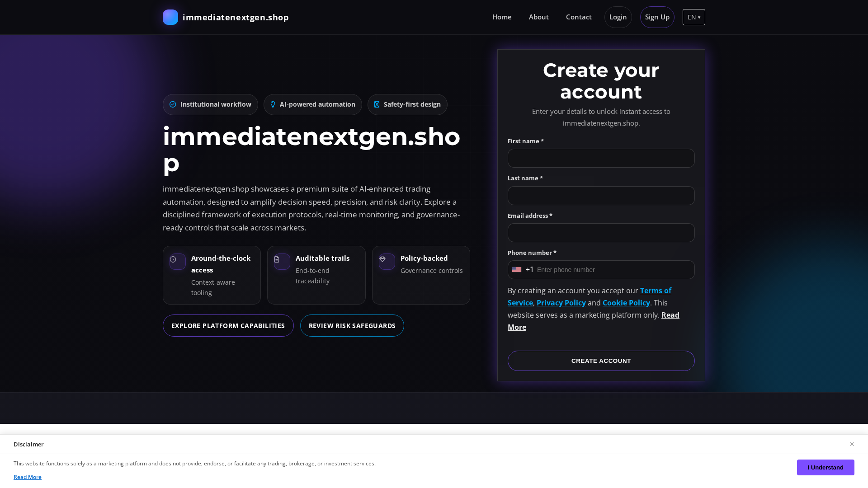Click the immediatenextgen.shop logo icon
Screen dimensions: 868x488
(x=170, y=17)
